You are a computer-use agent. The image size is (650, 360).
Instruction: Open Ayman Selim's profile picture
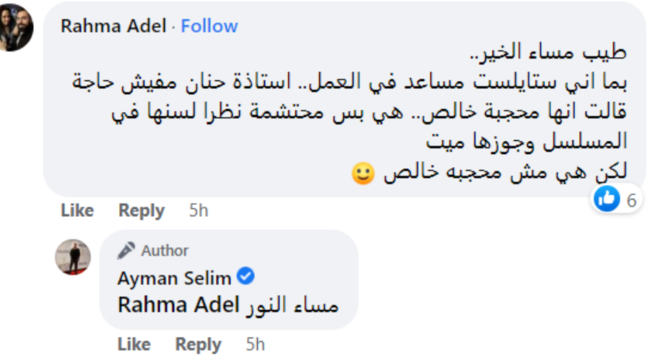pos(73,257)
